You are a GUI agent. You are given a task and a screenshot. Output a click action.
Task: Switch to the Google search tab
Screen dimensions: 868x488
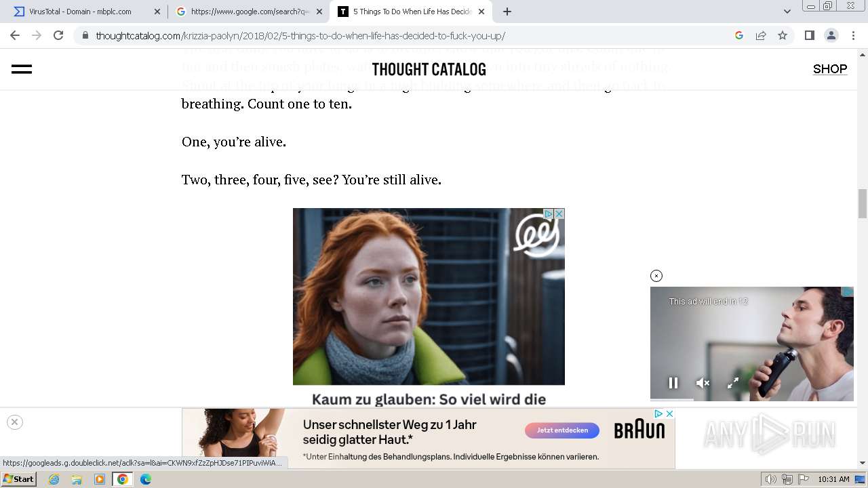point(250,12)
